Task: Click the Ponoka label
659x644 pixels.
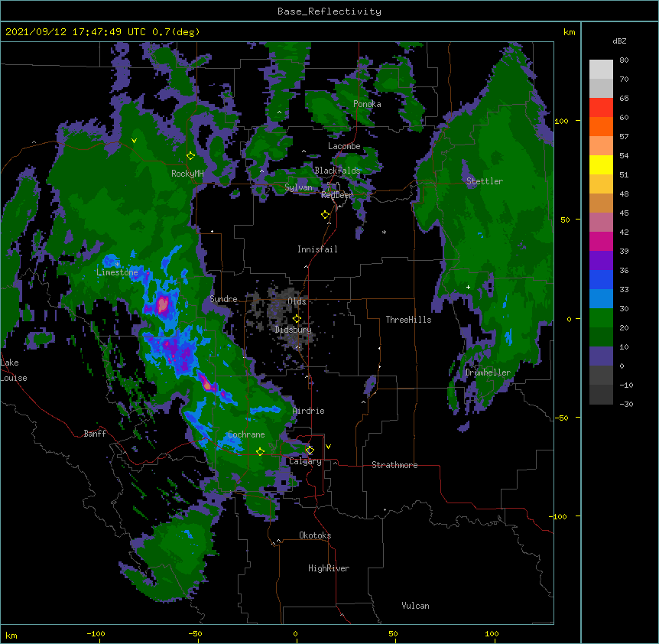Action: pos(367,104)
